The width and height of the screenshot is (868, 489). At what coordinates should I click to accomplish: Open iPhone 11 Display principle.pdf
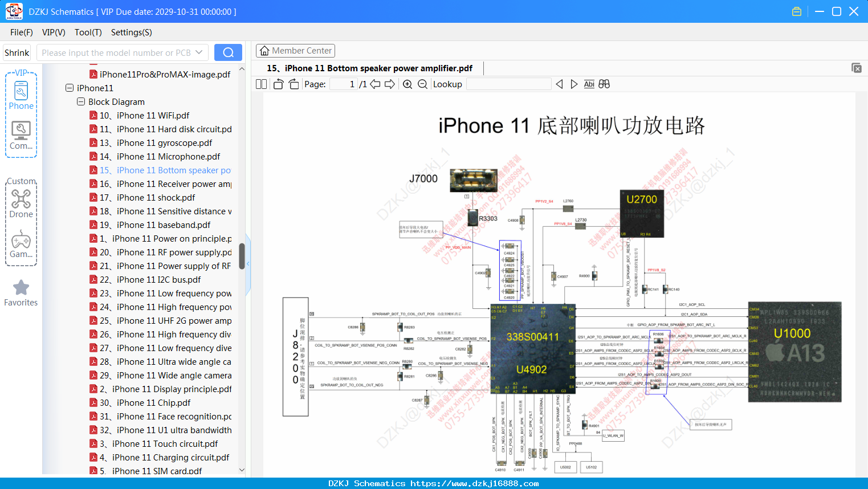(161, 389)
